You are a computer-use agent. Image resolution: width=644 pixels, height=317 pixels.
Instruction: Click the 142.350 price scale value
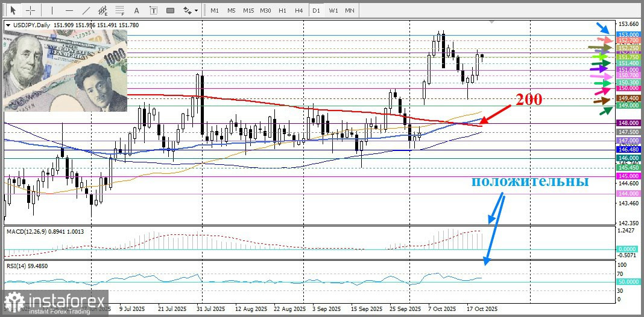coord(628,223)
